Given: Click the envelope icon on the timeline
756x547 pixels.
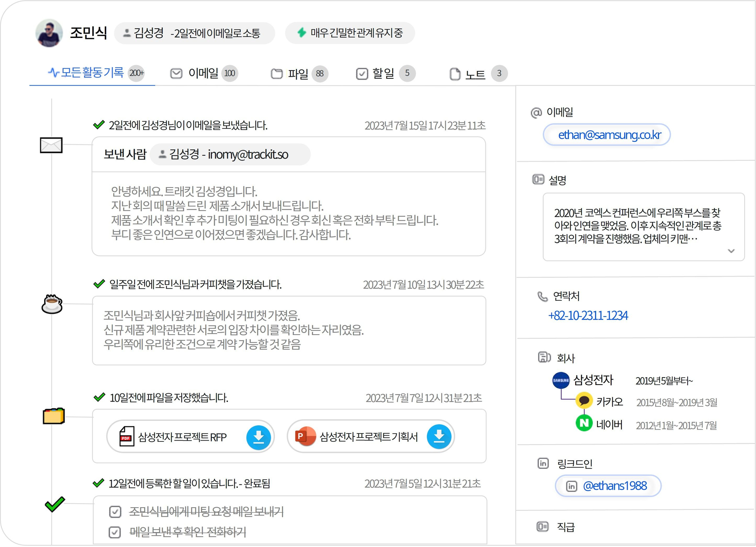Looking at the screenshot, I should point(51,145).
